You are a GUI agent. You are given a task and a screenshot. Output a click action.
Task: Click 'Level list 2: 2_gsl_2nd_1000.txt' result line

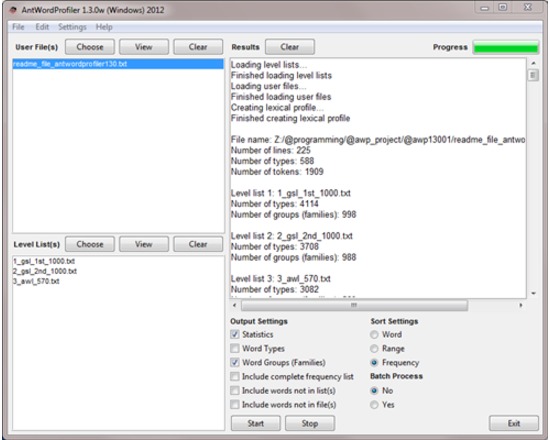point(292,236)
